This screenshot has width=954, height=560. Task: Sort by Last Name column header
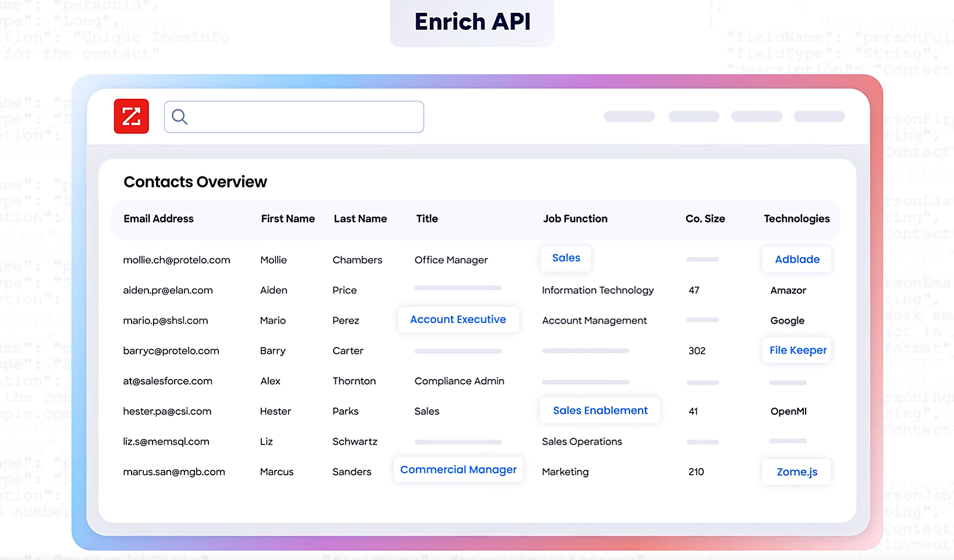tap(360, 219)
